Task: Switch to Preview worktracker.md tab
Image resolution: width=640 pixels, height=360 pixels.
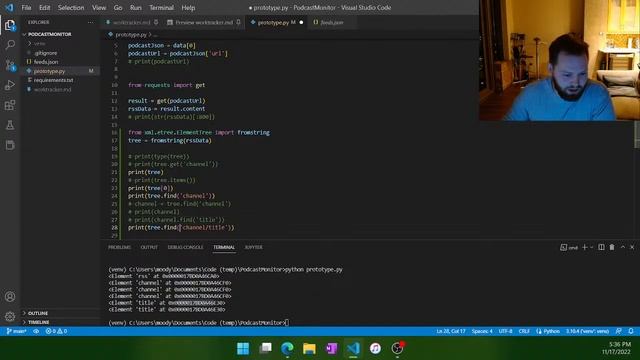Action: 204,22
